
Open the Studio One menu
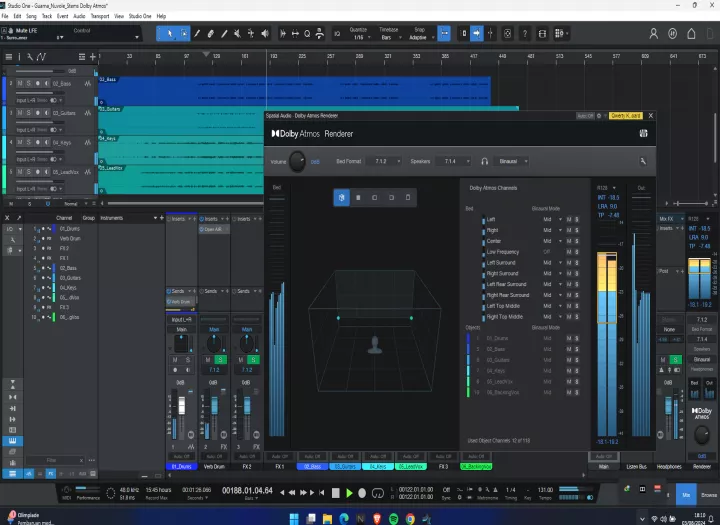pyautogui.click(x=140, y=16)
